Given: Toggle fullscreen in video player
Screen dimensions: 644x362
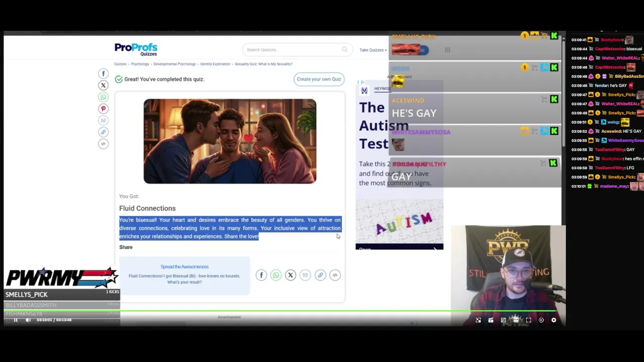Looking at the screenshot, I should click(528, 320).
